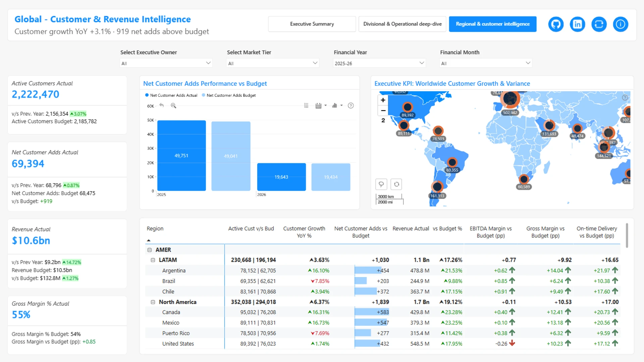
Task: Click the info icon in the header
Action: 620,24
